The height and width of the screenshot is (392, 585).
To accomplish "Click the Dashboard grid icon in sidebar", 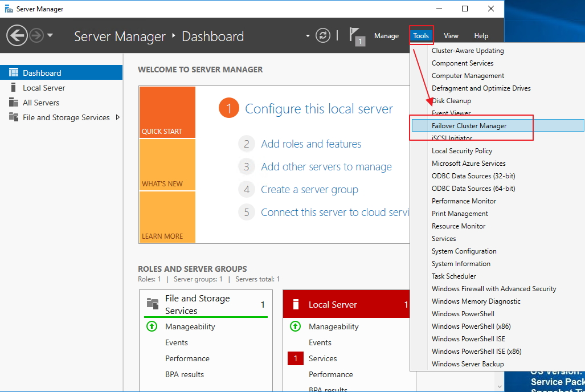I will click(x=13, y=73).
